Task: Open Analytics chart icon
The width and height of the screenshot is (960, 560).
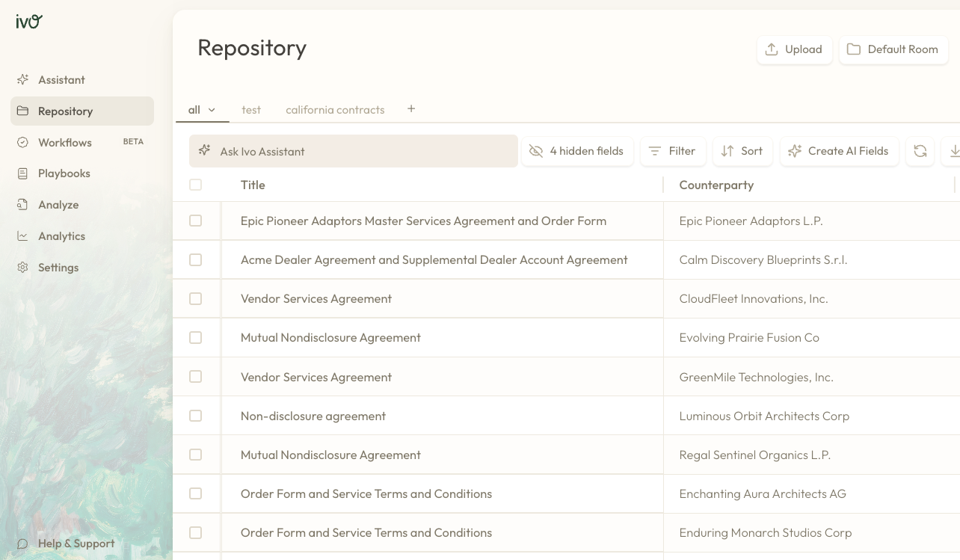Action: pos(23,236)
